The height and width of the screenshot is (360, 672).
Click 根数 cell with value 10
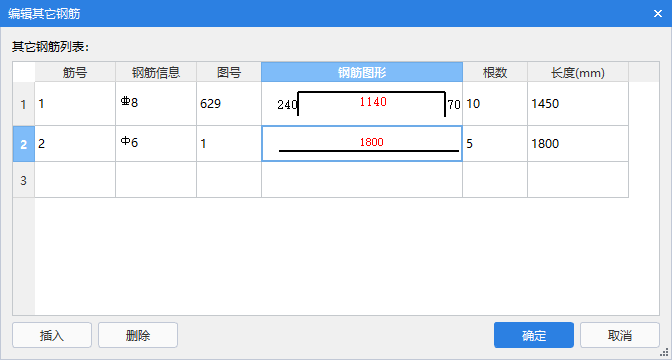pos(495,104)
